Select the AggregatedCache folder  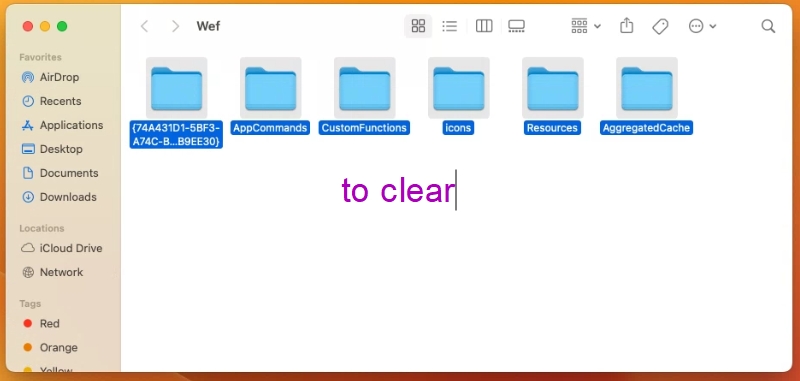(646, 96)
